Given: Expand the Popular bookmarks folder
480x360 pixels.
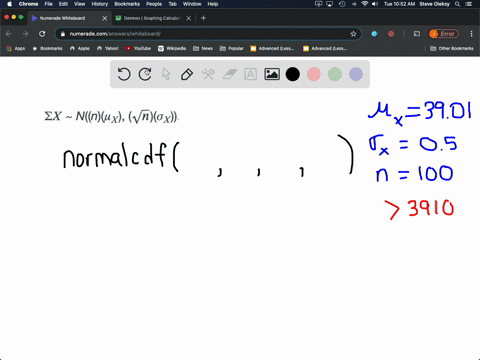Looking at the screenshot, I should pyautogui.click(x=232, y=48).
